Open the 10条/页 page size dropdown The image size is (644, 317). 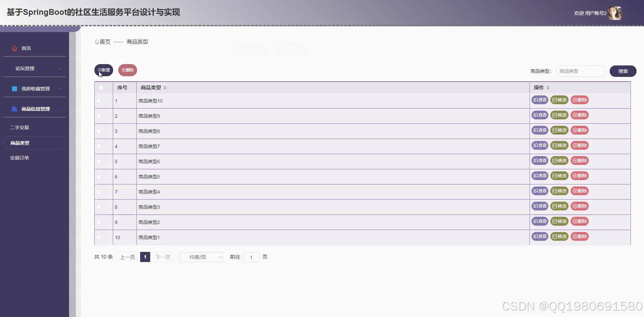click(x=201, y=257)
